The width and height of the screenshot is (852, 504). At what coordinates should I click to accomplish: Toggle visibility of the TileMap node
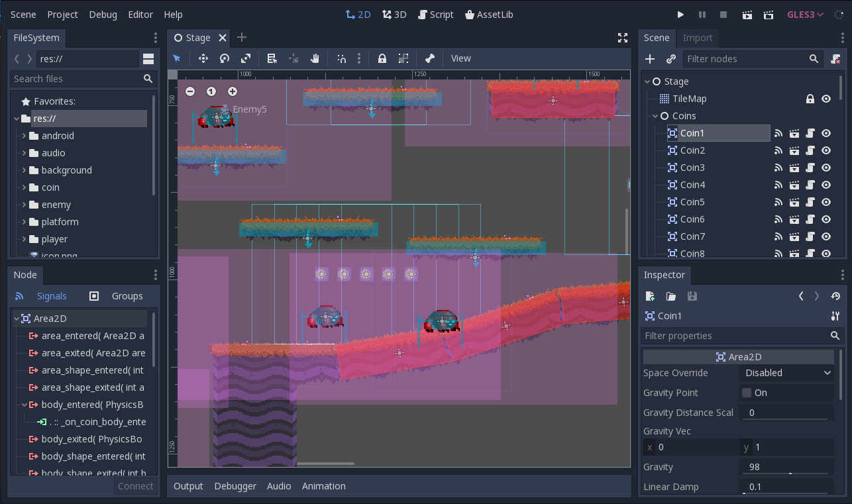826,99
